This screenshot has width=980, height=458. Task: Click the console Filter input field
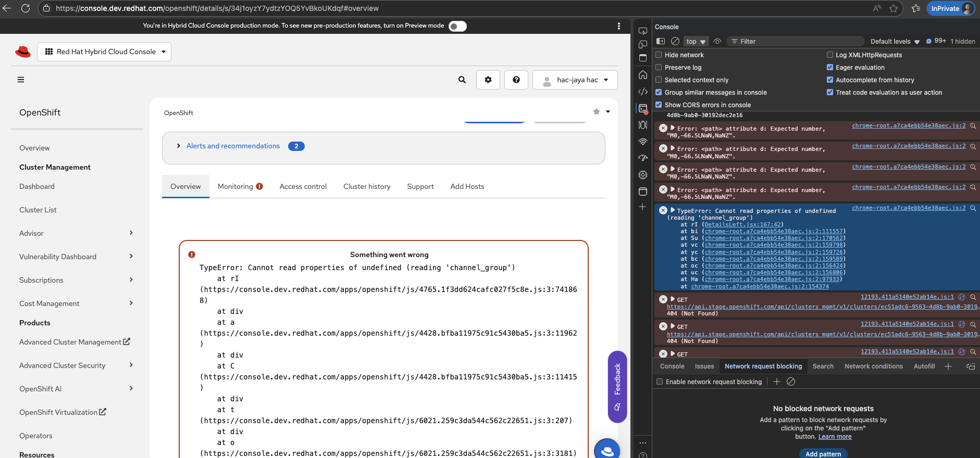tap(797, 42)
